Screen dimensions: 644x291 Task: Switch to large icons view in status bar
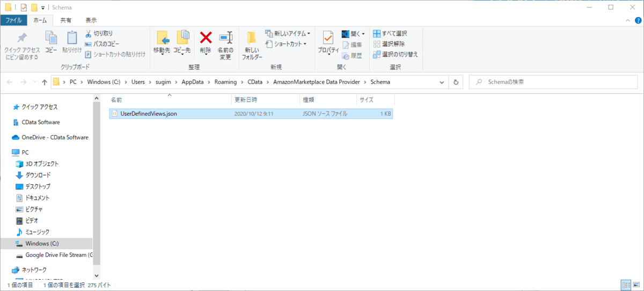pos(636,285)
